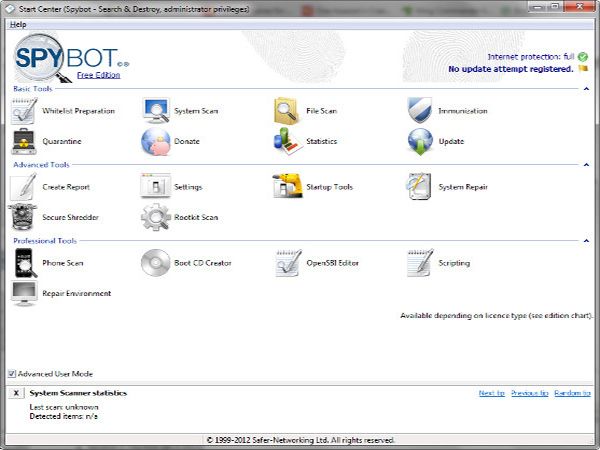Click the Update globe icon
This screenshot has height=450, width=600.
[420, 142]
